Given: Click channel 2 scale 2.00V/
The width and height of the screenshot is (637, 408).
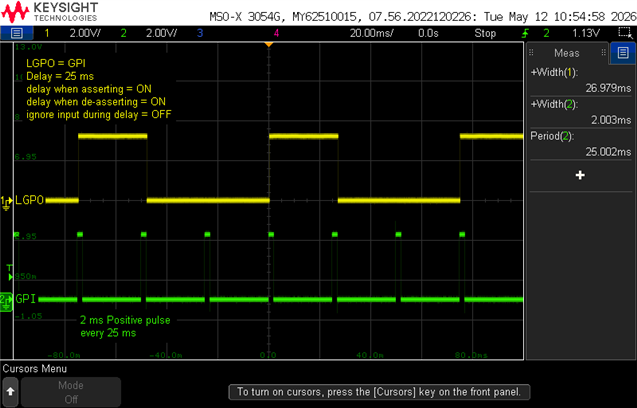Looking at the screenshot, I should click(161, 33).
